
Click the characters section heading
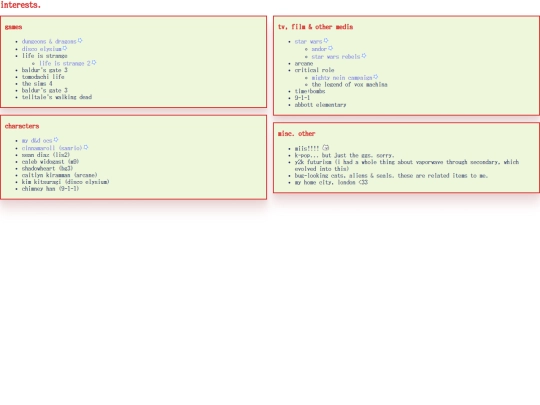click(x=22, y=126)
